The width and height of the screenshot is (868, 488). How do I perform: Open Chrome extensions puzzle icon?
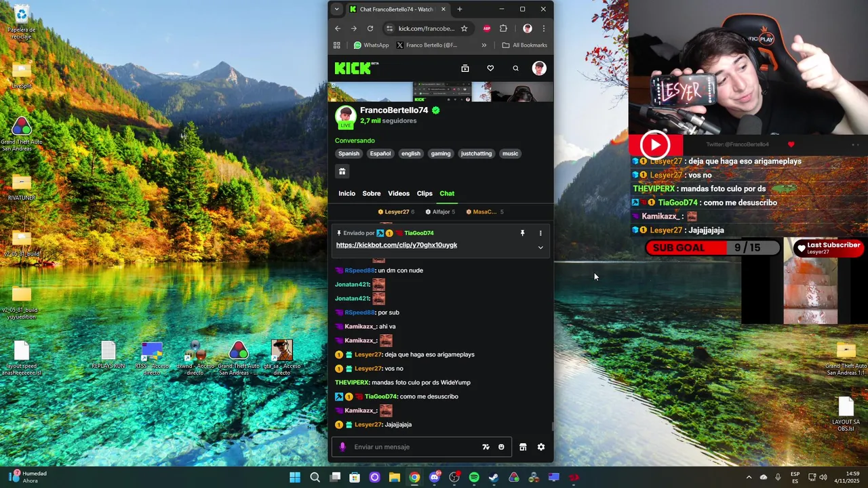503,28
